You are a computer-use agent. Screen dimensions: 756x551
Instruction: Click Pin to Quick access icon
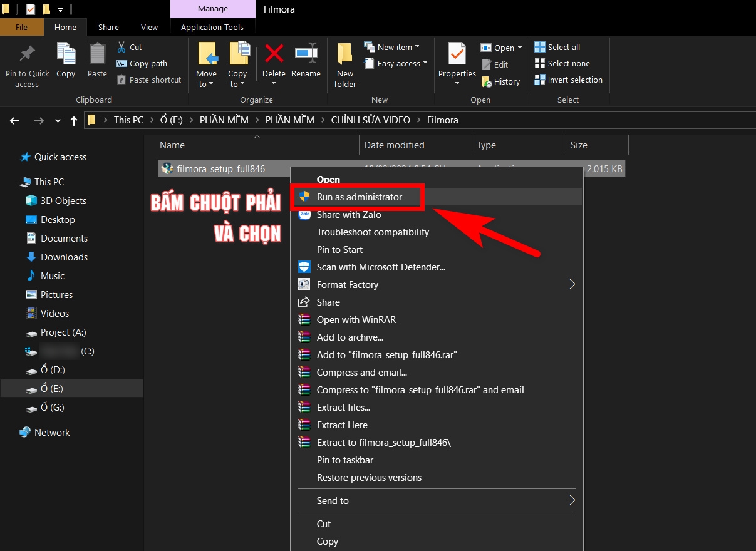27,54
